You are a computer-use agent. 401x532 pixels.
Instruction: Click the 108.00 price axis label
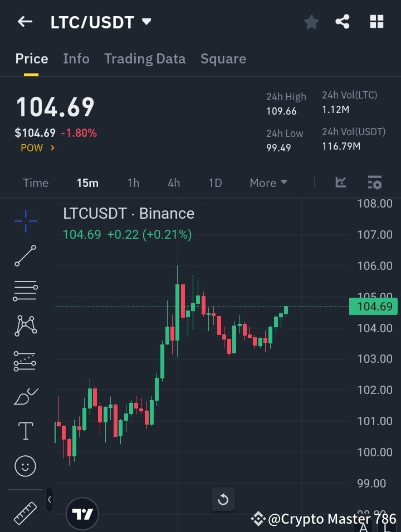(375, 204)
